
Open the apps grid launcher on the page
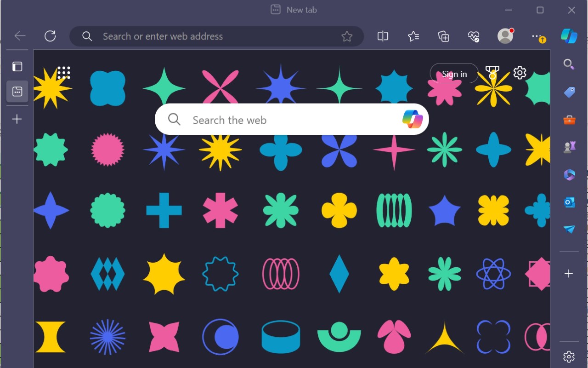[x=64, y=73]
